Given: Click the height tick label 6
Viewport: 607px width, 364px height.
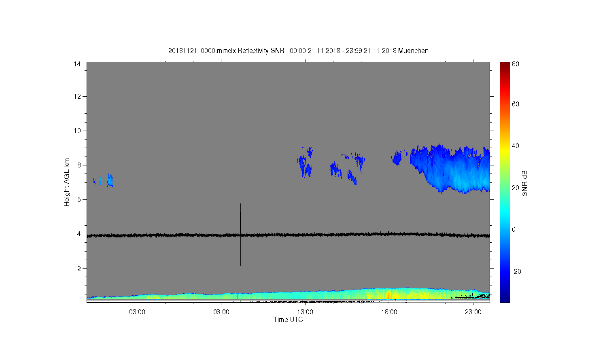Looking at the screenshot, I should (x=79, y=199).
